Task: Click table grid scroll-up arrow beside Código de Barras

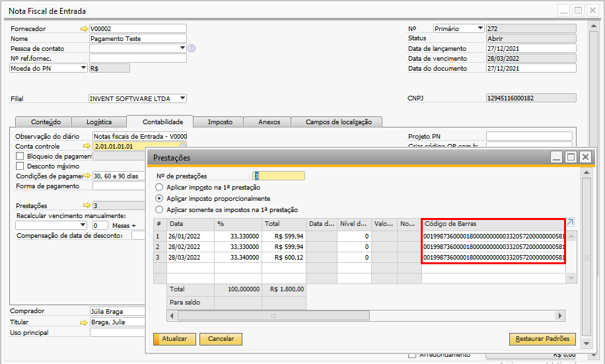Action: tap(571, 236)
